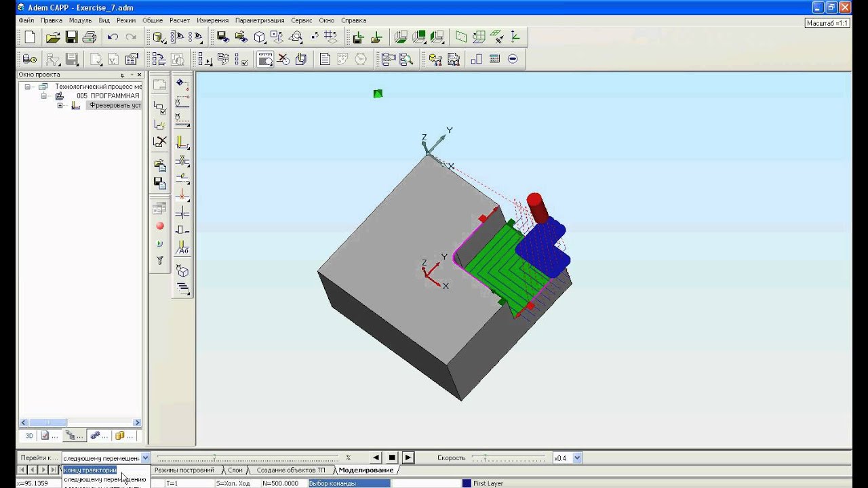
Task: Open the 'Перейти к' dropdown arrow
Action: [x=145, y=458]
